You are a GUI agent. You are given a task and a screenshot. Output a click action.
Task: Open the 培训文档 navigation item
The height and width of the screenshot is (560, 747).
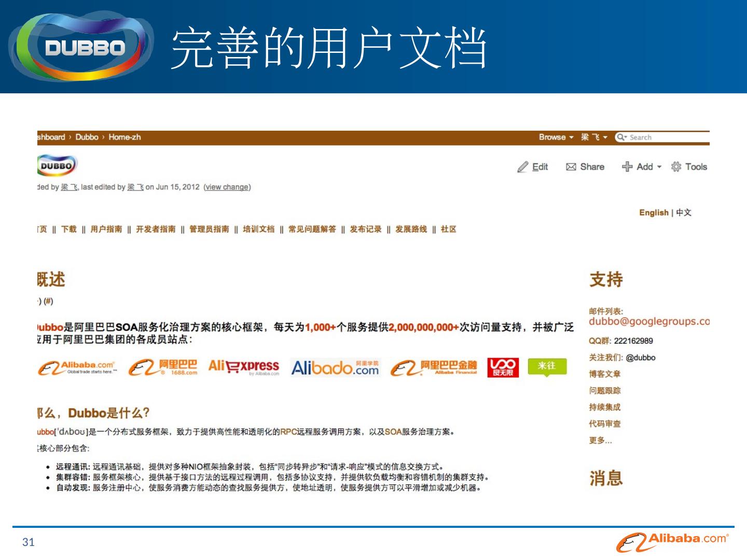259,229
